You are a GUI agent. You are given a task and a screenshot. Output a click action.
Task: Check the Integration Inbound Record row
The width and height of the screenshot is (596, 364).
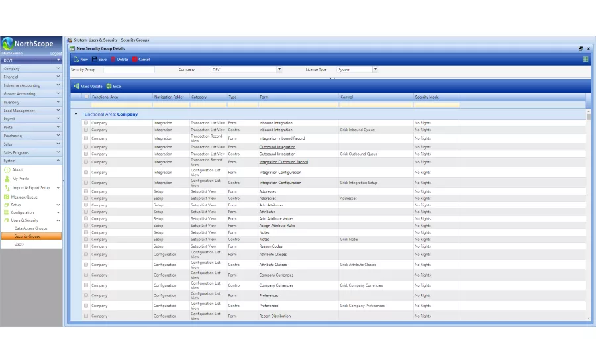click(86, 138)
